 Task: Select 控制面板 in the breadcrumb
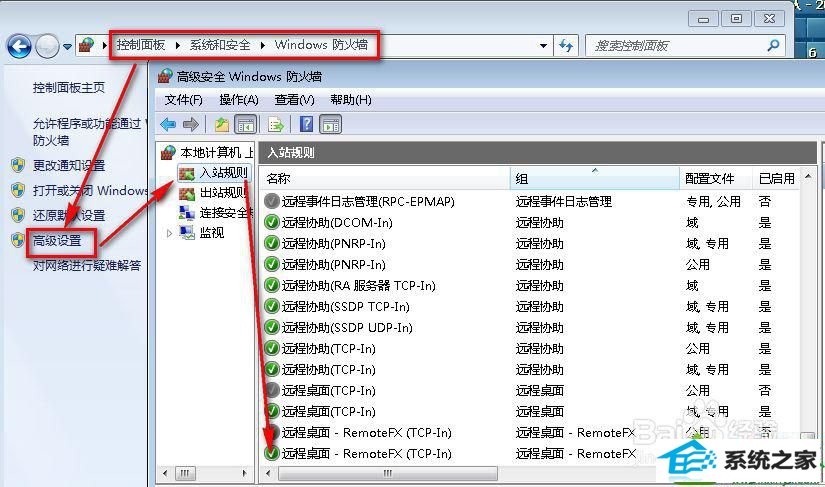140,45
